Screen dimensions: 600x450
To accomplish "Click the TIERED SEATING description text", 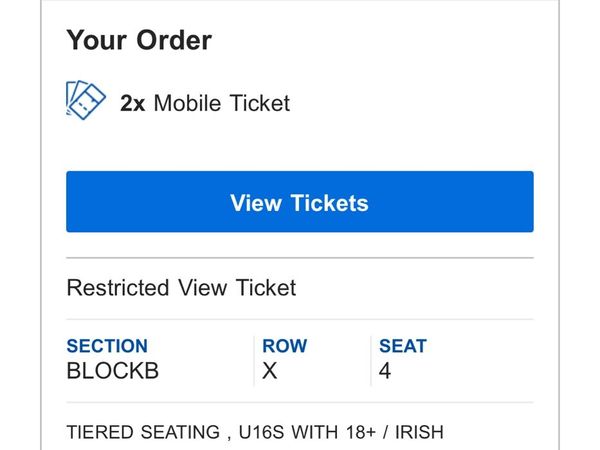I will point(143,432).
